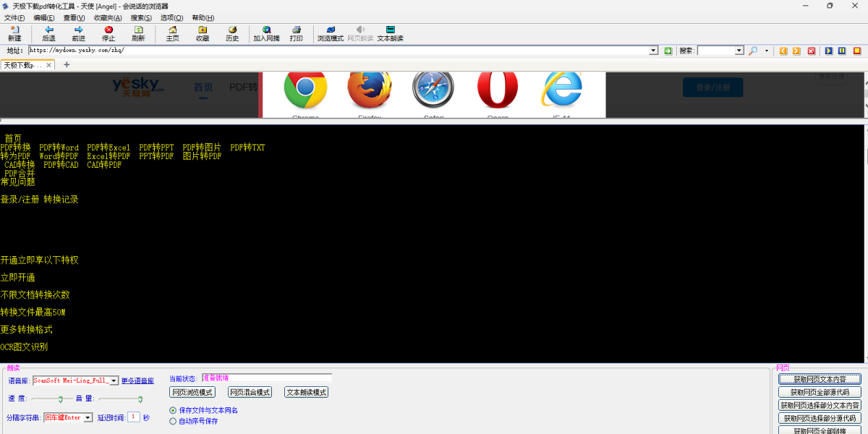This screenshot has width=868, height=434.
Task: Click the 速度 speed slider handle
Action: (60, 399)
